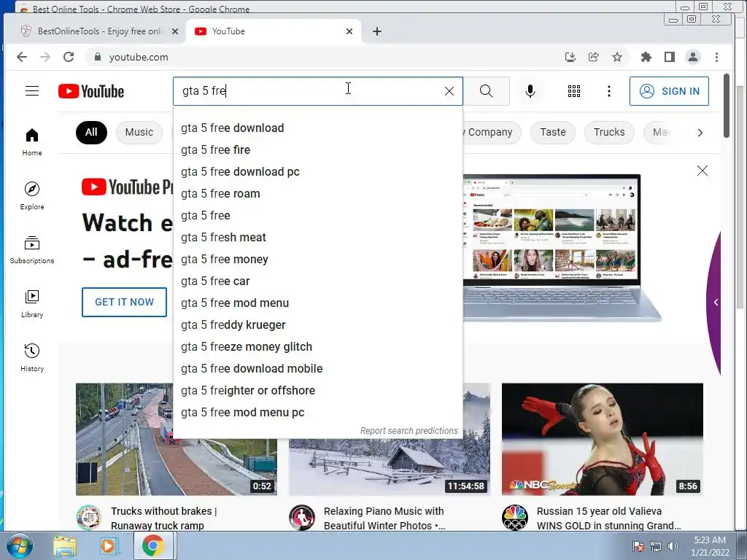Go back with the browser back arrow
Screen dimensions: 747x560
pos(21,57)
